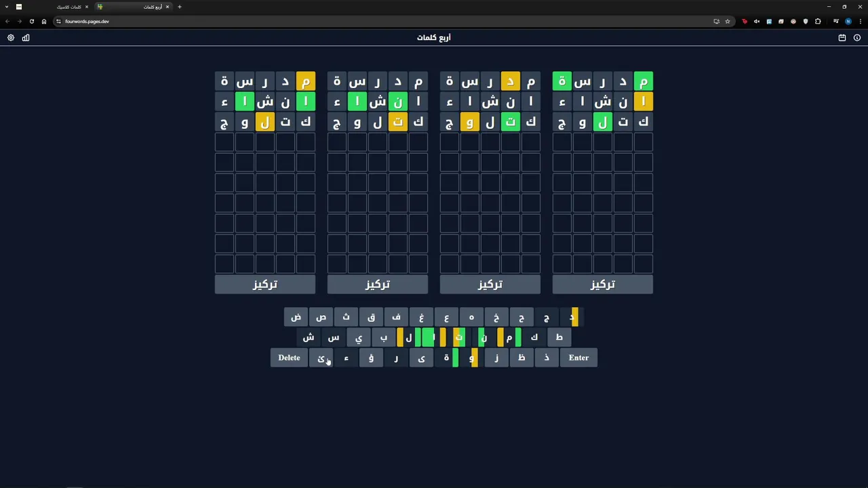Open the game settings gear icon
This screenshot has width=868, height=488.
click(11, 38)
